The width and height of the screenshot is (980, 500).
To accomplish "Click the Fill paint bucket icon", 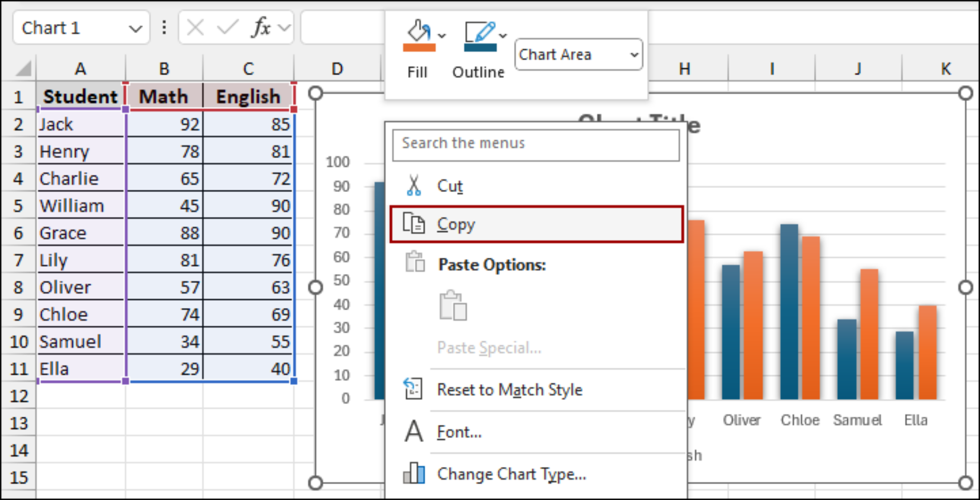I will pos(419,32).
